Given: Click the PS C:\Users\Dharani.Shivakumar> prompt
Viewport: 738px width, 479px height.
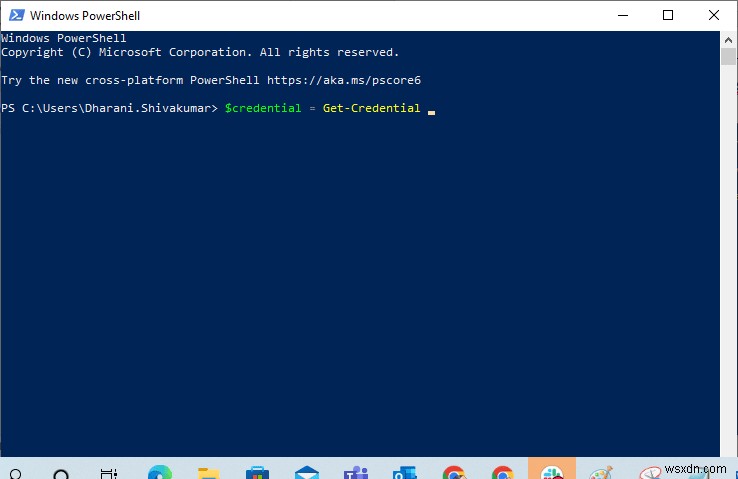Looking at the screenshot, I should pos(109,108).
